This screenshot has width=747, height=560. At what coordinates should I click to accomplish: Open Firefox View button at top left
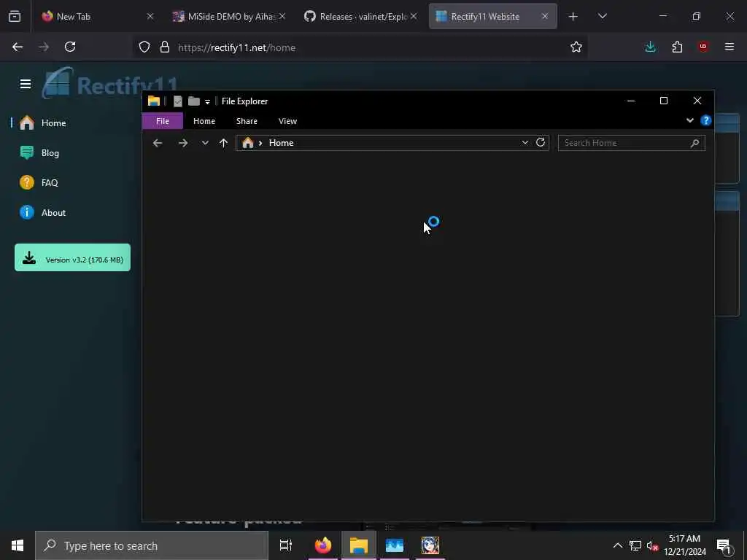[x=15, y=17]
